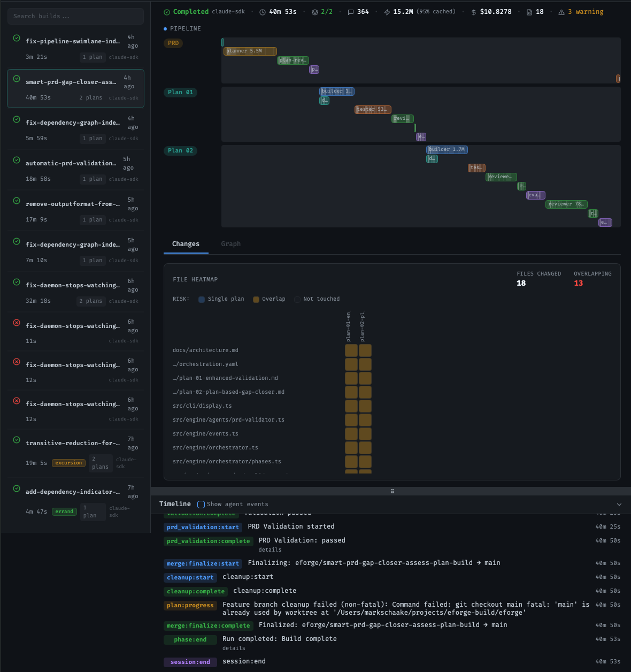Click the success icon on transitive-reduction build
Viewport: 631px width, 672px height.
[17, 440]
